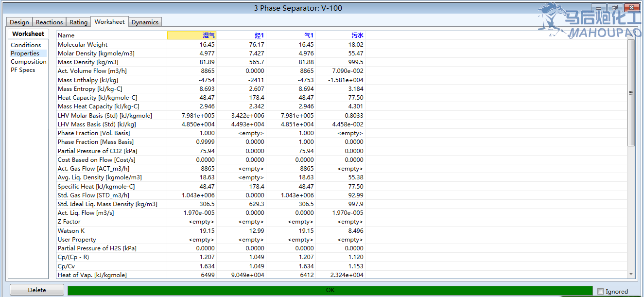Image resolution: width=644 pixels, height=297 pixels.
Task: Click the vertical scrollbar thumb
Action: [x=631, y=92]
